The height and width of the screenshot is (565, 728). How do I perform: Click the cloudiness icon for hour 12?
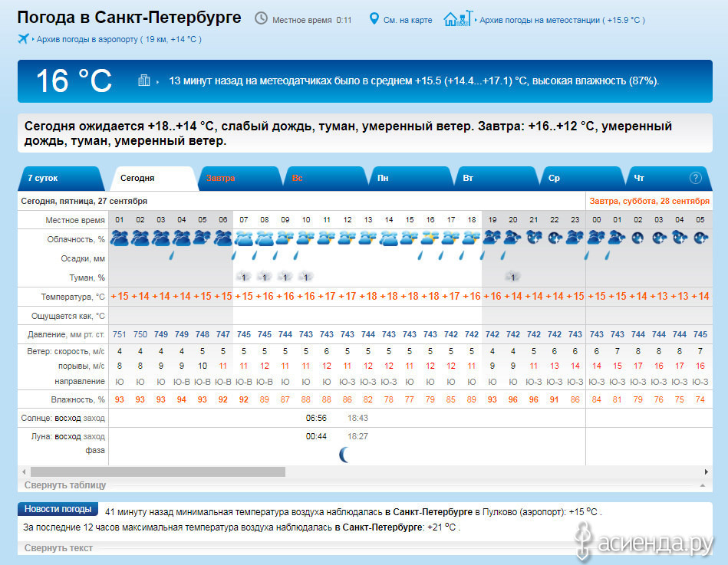point(348,238)
